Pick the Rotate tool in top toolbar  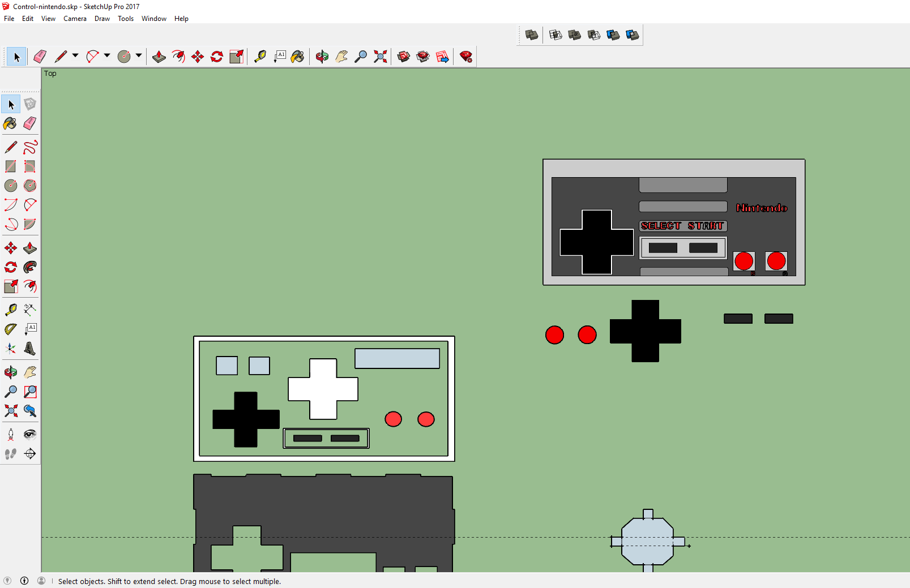tap(217, 57)
